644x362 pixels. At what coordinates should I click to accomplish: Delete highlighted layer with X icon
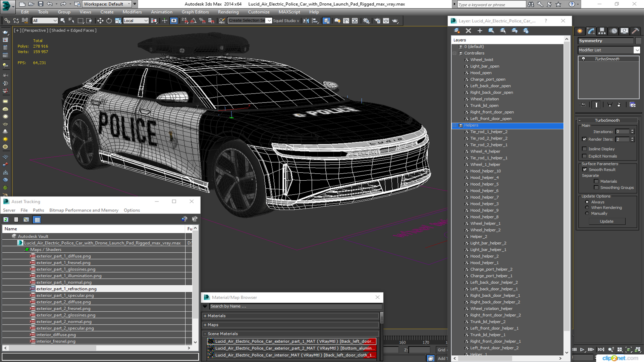click(x=469, y=31)
